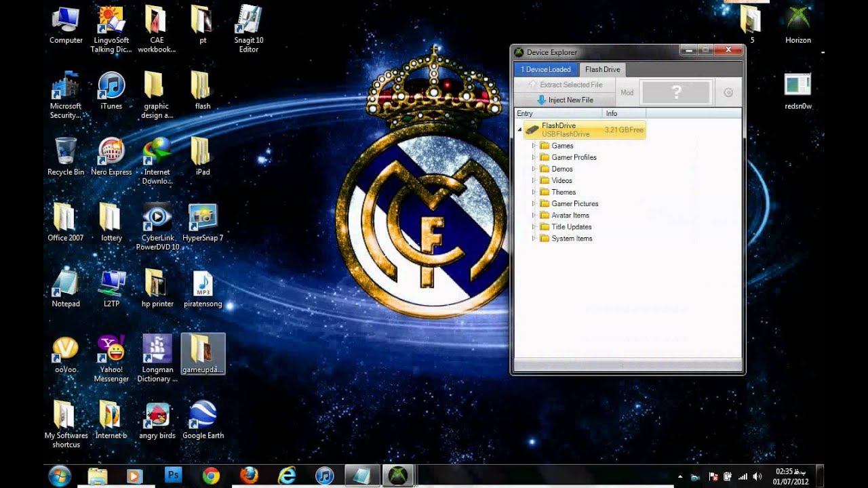
Task: Expand the Title Updates folder arrow
Action: coord(534,226)
